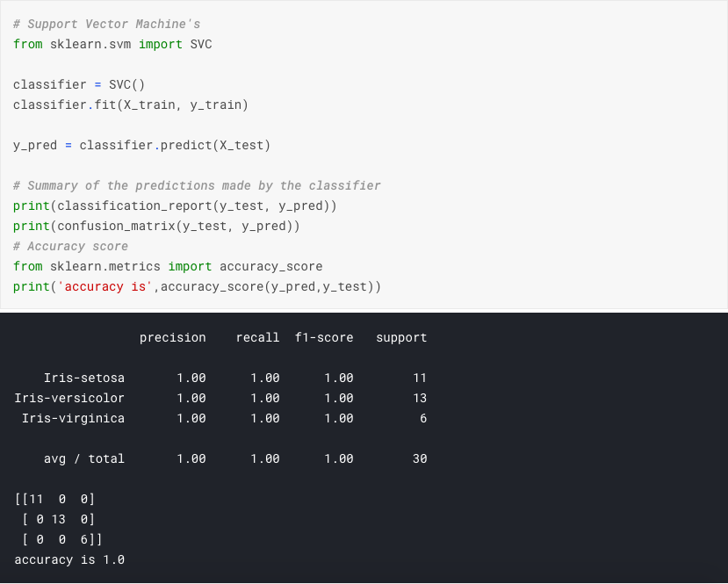The height and width of the screenshot is (584, 728).
Task: Click the 'avg / total' row label
Action: [x=84, y=458]
